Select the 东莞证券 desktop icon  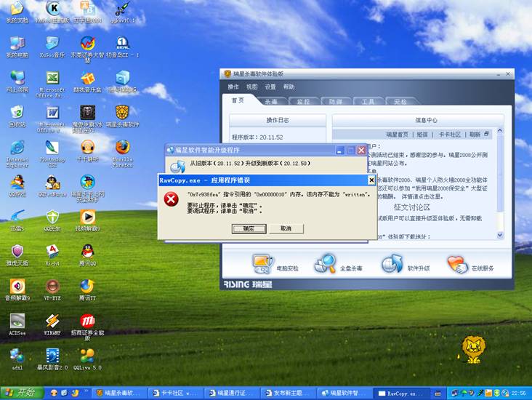point(87,49)
